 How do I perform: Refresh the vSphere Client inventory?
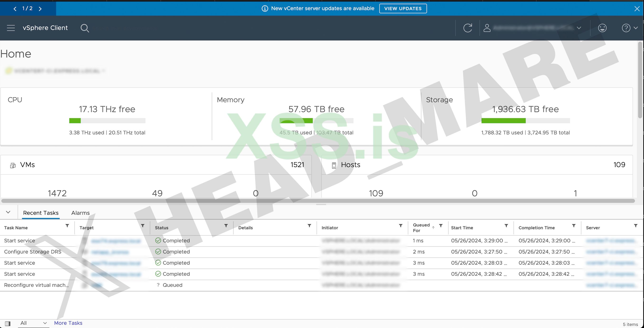tap(468, 28)
